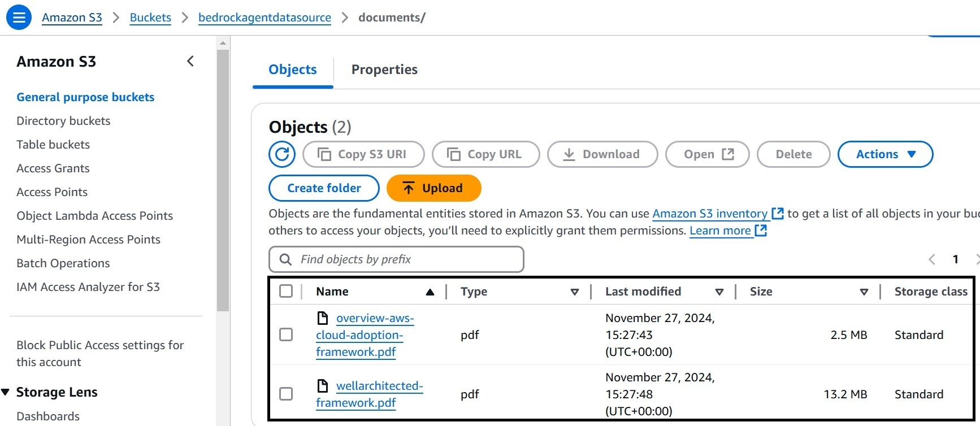Switch to the Objects tab
The width and height of the screenshot is (980, 426).
[x=293, y=69]
